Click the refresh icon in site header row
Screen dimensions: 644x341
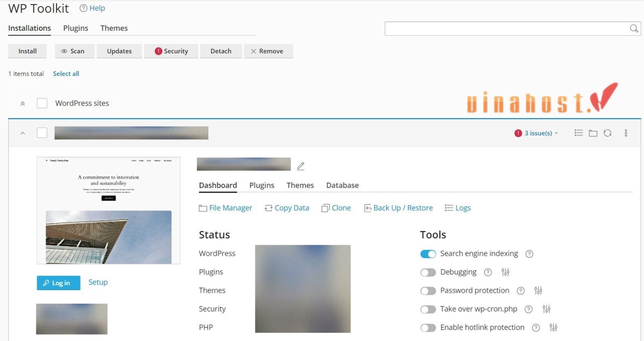[x=608, y=133]
